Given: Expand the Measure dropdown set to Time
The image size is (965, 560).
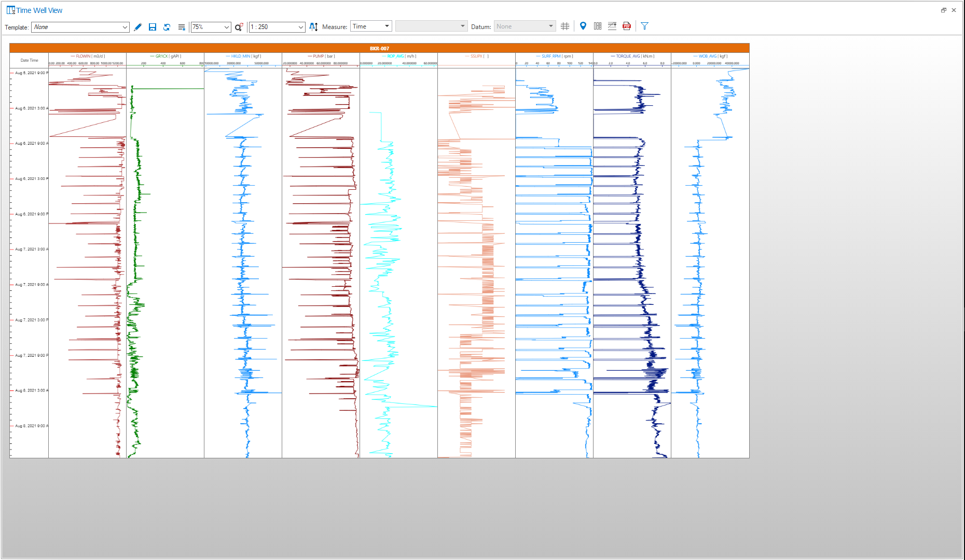Looking at the screenshot, I should 387,26.
